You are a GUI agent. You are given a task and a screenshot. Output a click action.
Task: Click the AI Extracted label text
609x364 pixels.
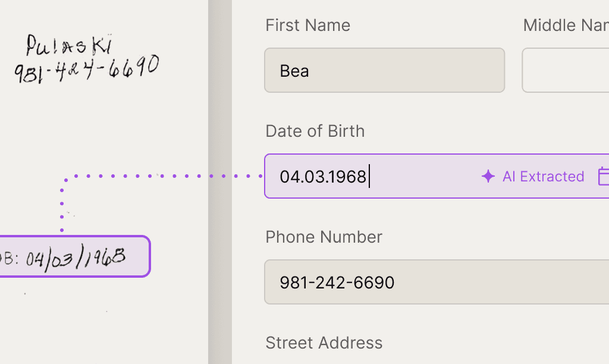click(x=543, y=177)
